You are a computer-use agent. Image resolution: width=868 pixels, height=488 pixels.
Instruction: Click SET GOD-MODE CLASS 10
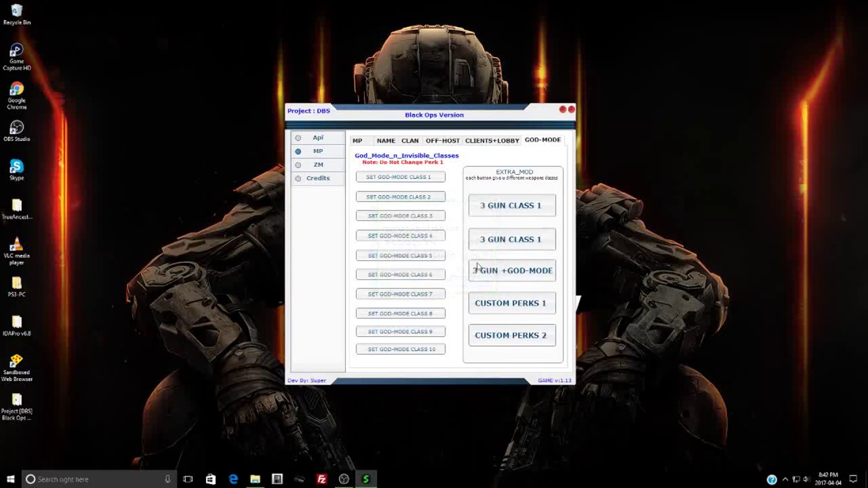(x=401, y=349)
